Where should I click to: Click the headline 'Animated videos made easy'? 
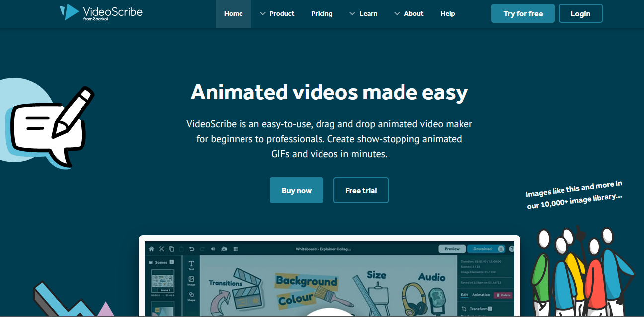click(329, 92)
